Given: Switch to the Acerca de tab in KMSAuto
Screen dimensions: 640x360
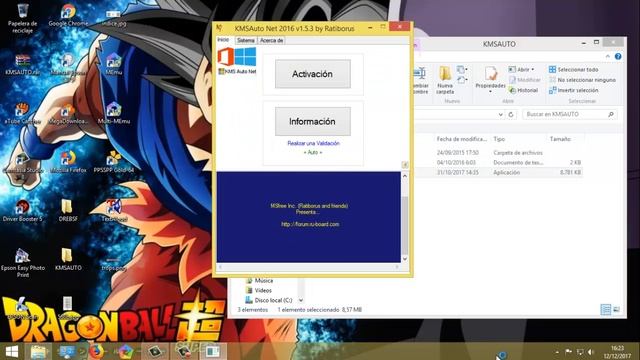Looking at the screenshot, I should (271, 40).
